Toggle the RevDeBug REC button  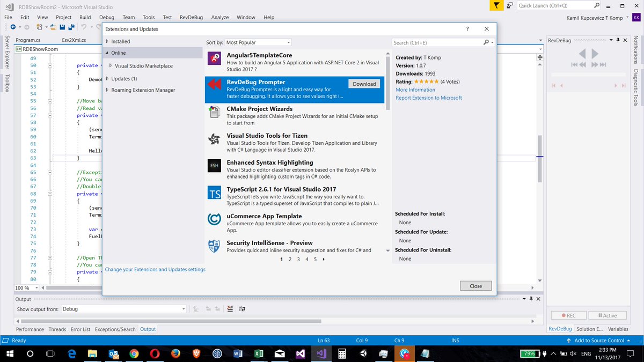[x=568, y=315]
